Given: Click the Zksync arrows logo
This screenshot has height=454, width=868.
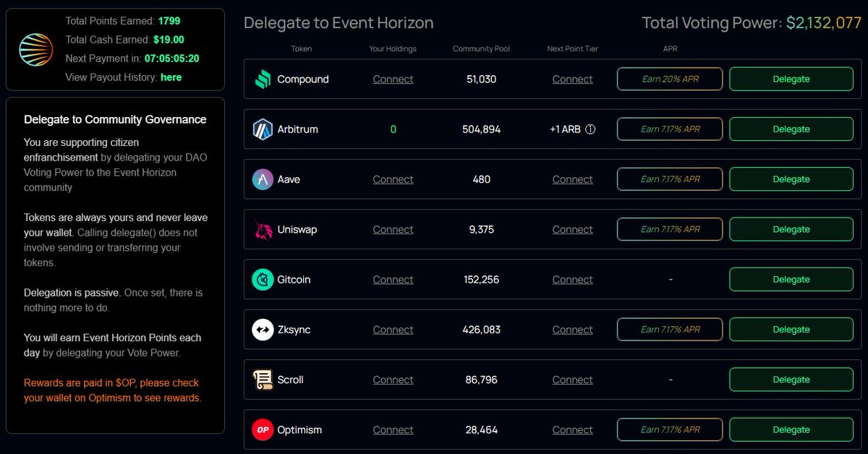Looking at the screenshot, I should [263, 330].
